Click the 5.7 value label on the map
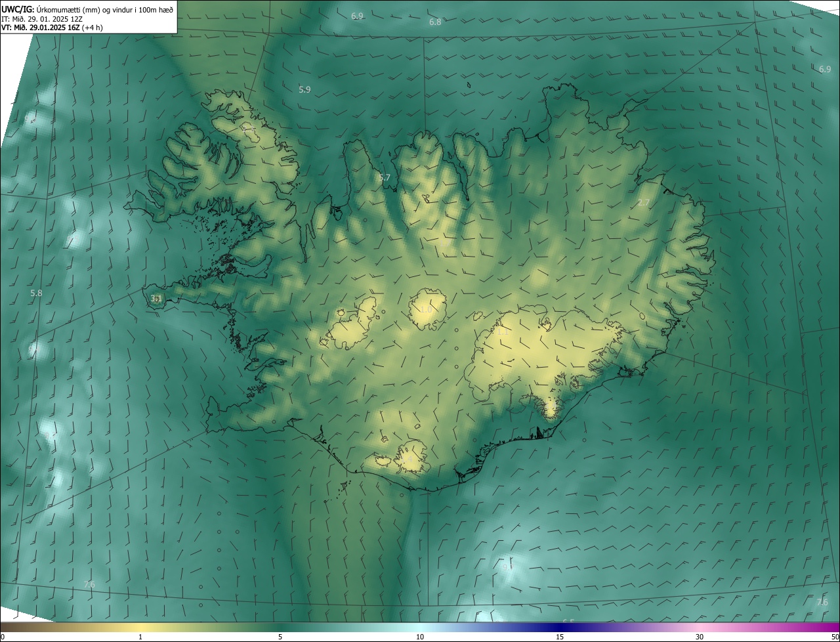The height and width of the screenshot is (642, 840). [385, 178]
